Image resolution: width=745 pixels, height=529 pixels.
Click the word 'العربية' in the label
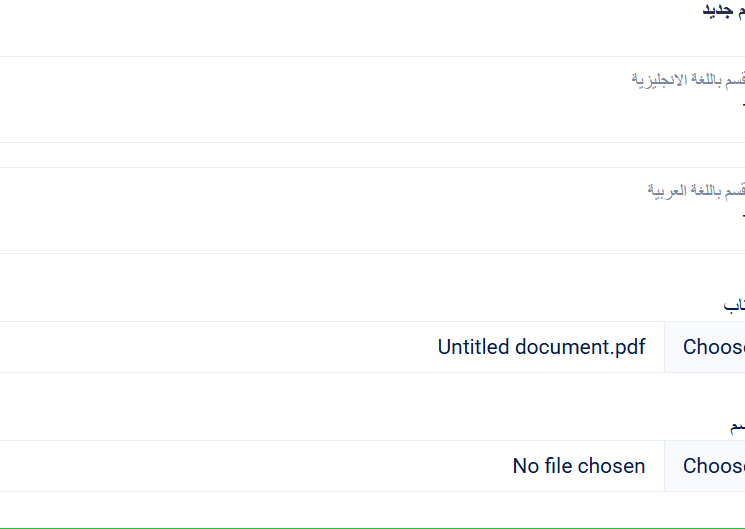point(670,189)
